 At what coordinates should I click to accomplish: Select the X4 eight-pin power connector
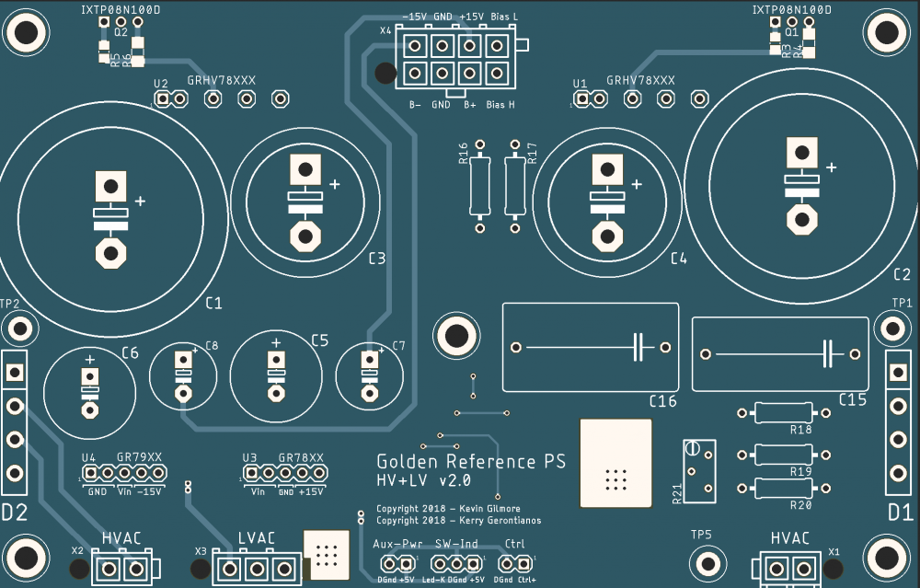[454, 59]
